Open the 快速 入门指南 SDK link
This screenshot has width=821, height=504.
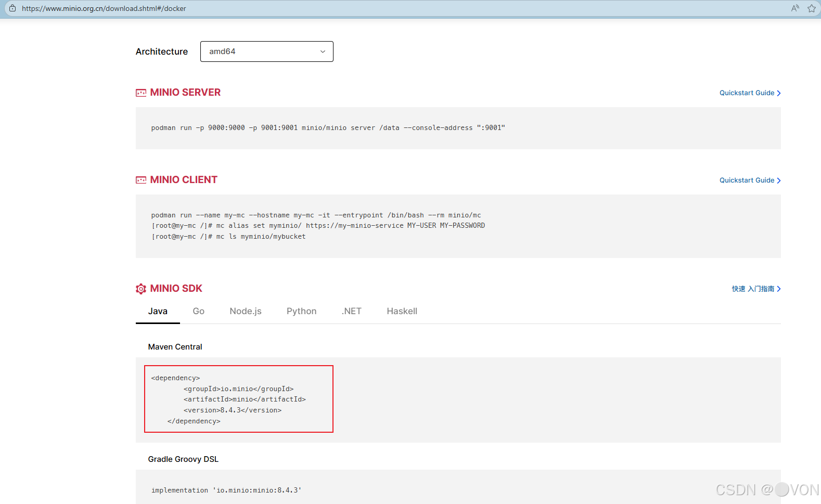point(756,289)
